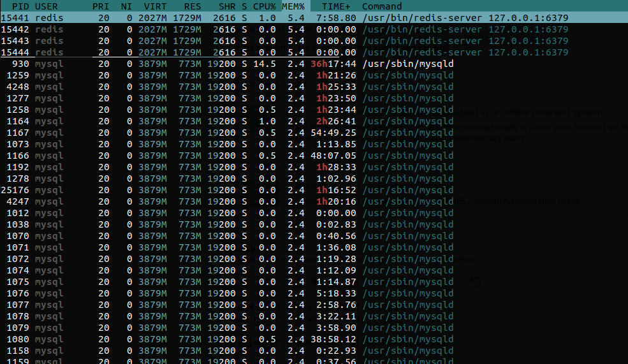Select mysql thread row PID 1078

(314, 316)
